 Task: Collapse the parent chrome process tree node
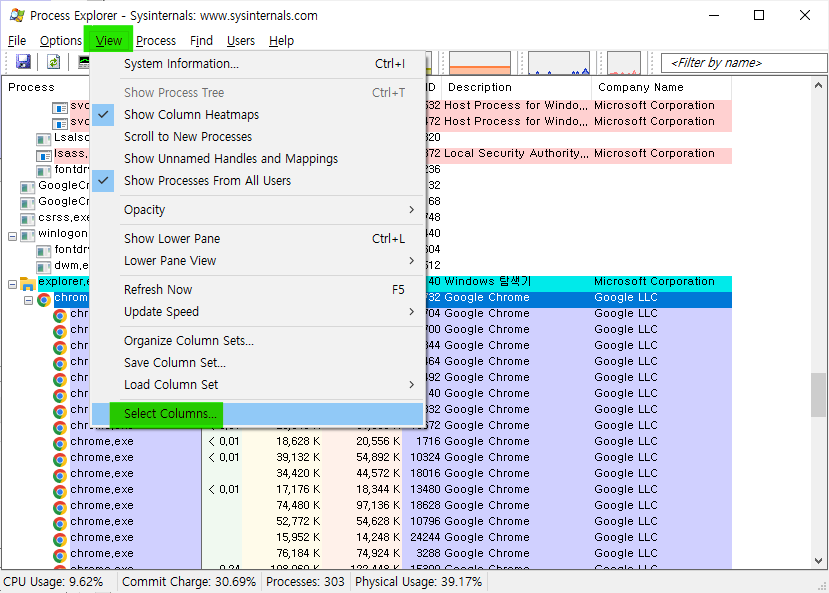click(x=29, y=300)
